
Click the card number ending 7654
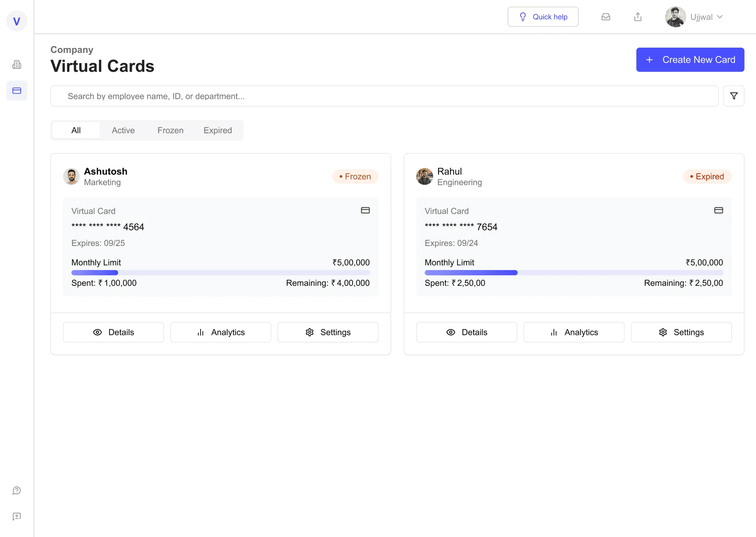click(x=461, y=227)
